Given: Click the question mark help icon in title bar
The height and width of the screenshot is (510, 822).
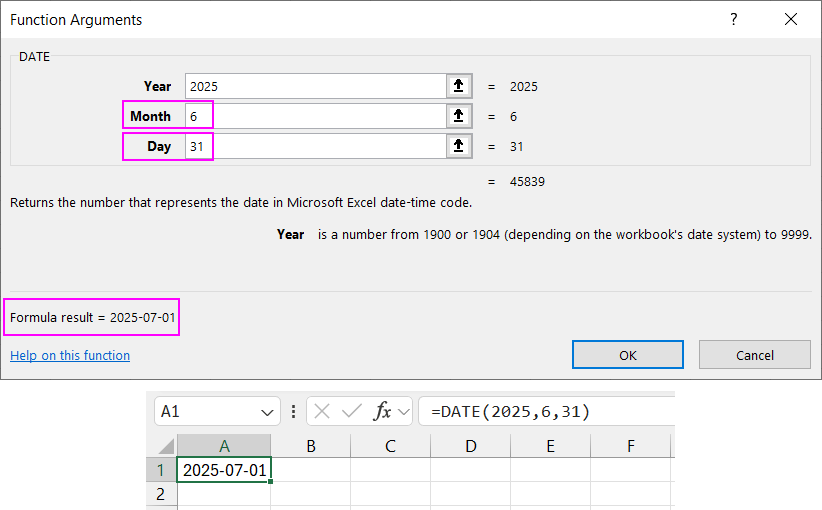Looking at the screenshot, I should (x=734, y=20).
